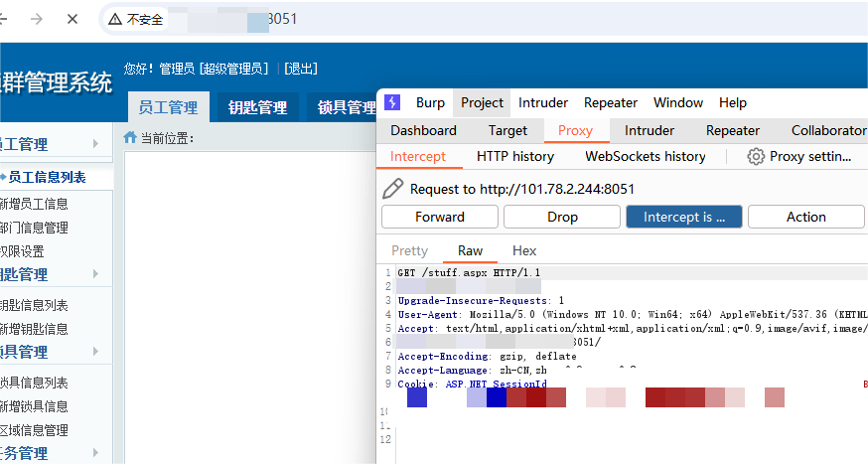This screenshot has height=464, width=868.
Task: Open the Action button menu
Action: pyautogui.click(x=806, y=217)
